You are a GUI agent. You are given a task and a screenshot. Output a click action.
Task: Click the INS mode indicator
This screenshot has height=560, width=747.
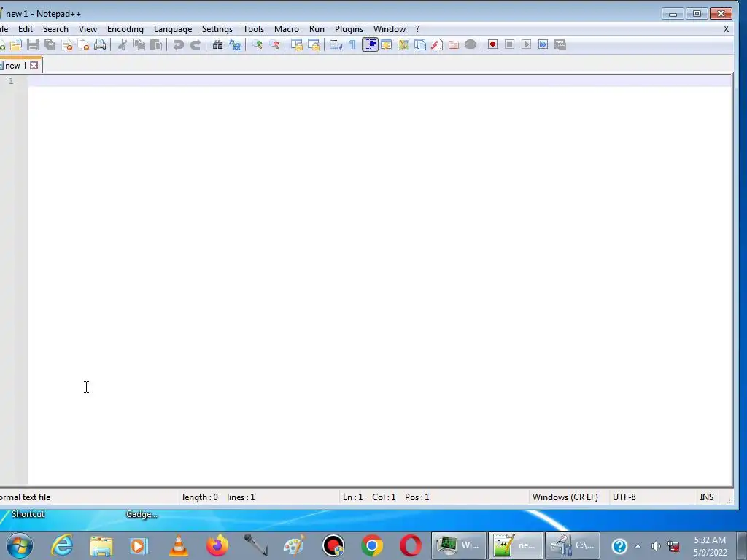pos(706,497)
